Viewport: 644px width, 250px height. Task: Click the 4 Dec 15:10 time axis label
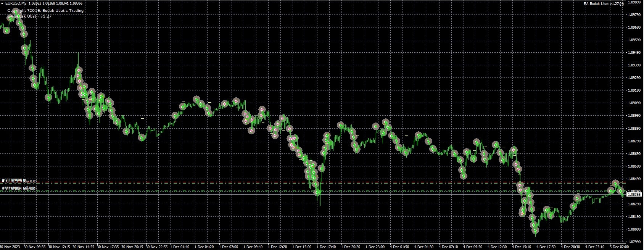521,247
